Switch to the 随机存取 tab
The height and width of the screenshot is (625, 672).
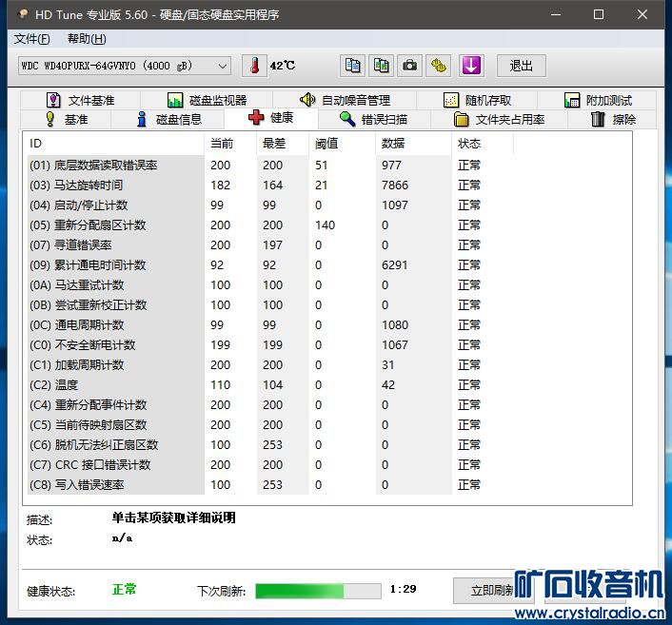click(x=477, y=100)
